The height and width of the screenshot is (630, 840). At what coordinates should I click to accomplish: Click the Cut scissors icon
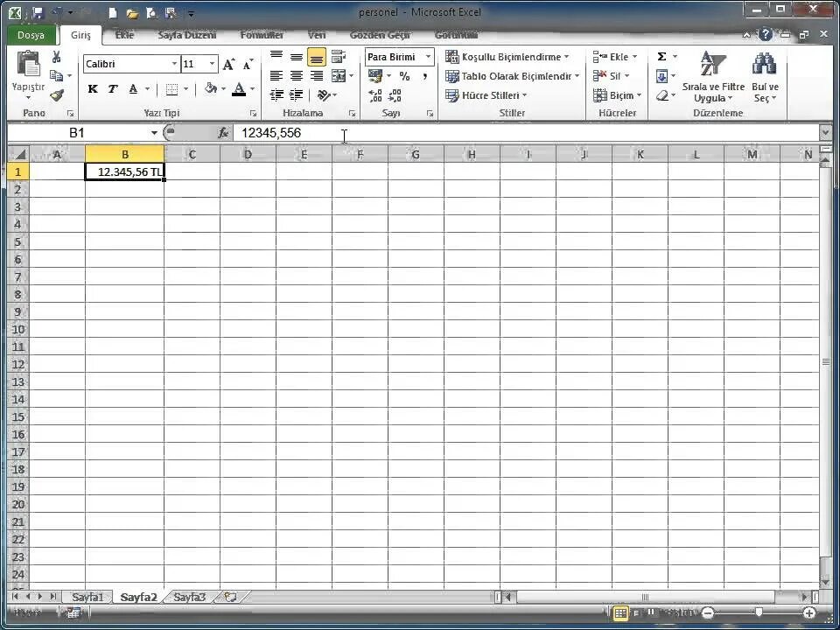pyautogui.click(x=56, y=57)
